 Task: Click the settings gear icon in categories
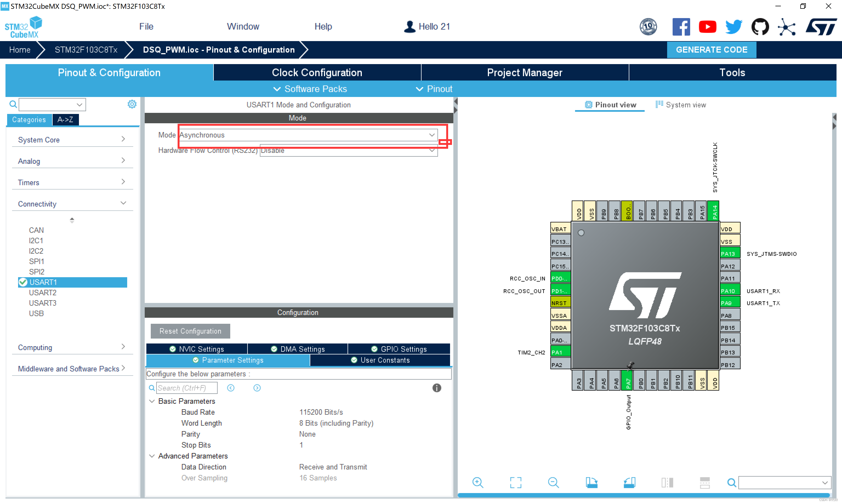point(132,104)
